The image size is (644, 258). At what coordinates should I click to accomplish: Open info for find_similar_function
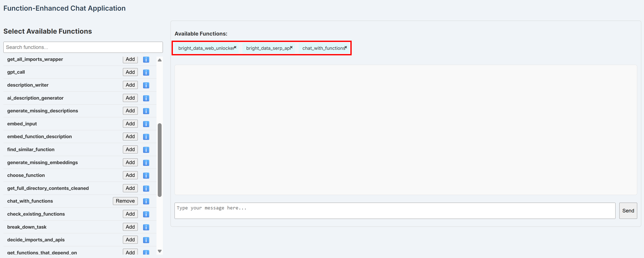[x=146, y=149]
